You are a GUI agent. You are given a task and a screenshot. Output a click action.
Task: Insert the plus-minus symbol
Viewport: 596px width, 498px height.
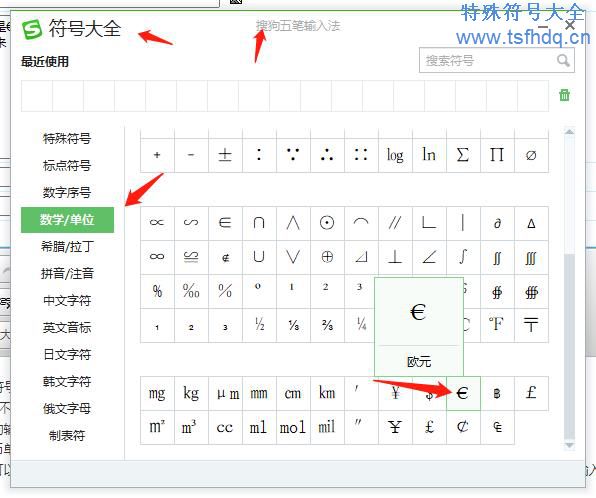click(225, 155)
